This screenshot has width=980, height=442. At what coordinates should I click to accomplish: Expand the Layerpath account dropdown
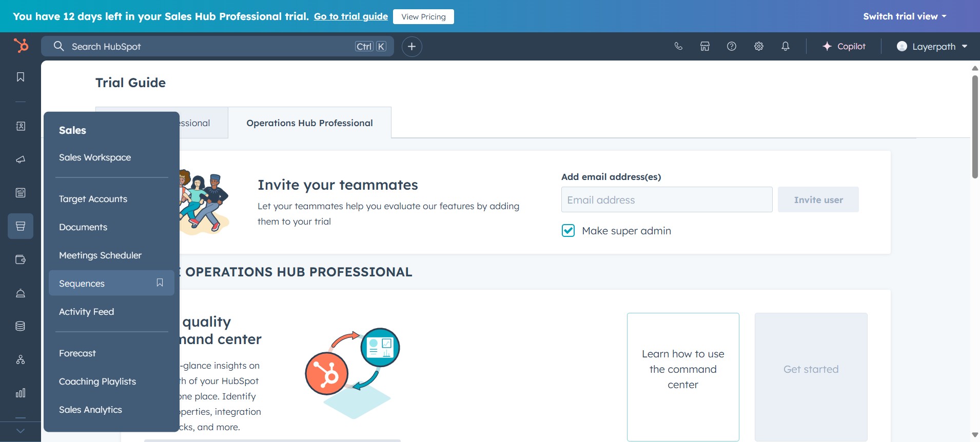click(932, 46)
